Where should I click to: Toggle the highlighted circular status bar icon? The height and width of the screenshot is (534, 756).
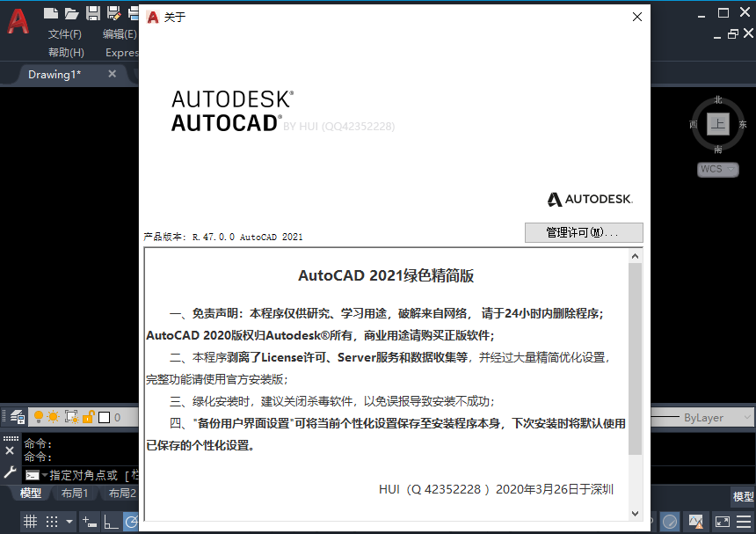tap(670, 522)
